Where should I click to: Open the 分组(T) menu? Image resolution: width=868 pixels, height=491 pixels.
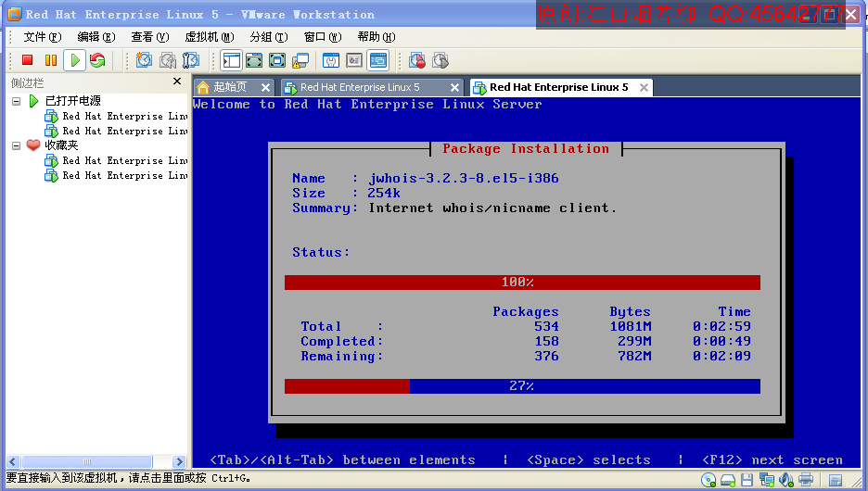pyautogui.click(x=269, y=37)
